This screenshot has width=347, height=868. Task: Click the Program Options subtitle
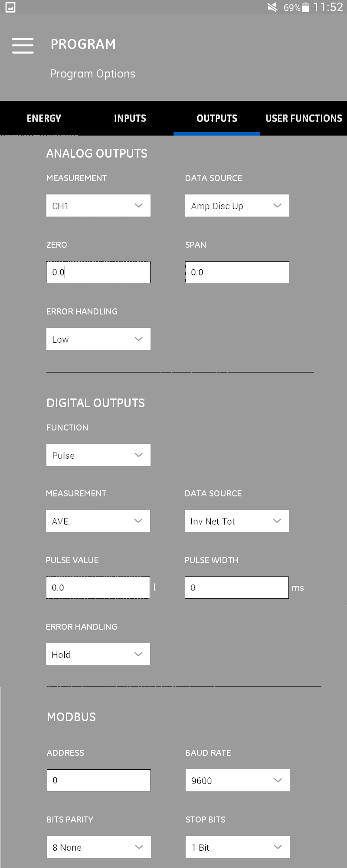coord(93,74)
